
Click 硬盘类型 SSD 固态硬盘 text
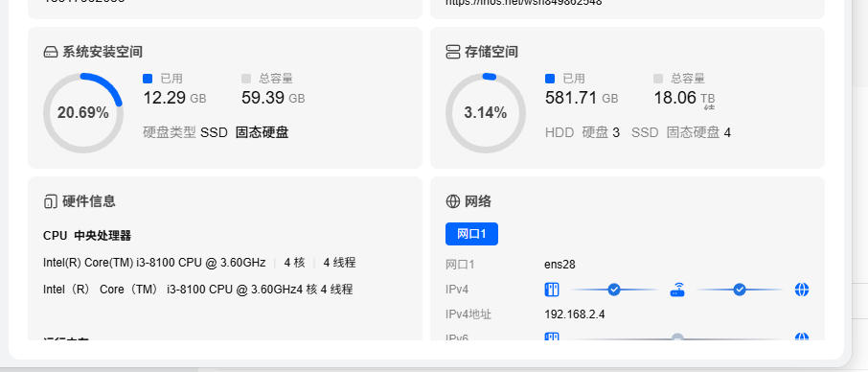[216, 133]
